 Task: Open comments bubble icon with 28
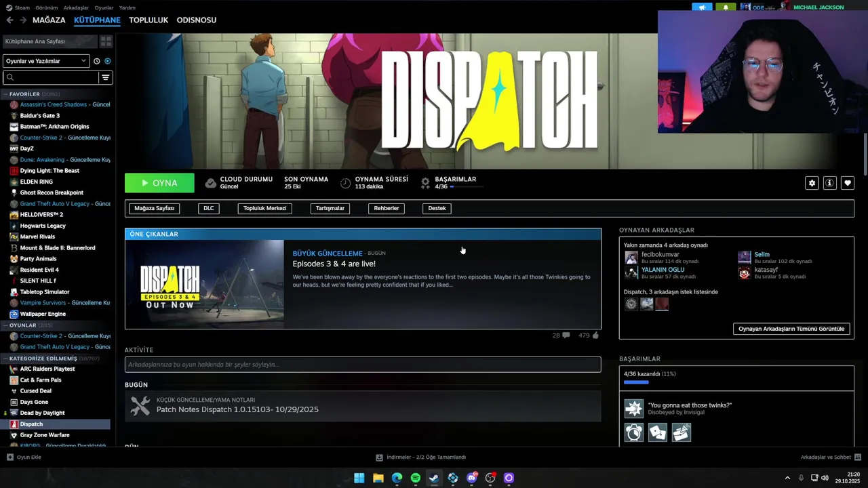click(x=566, y=335)
